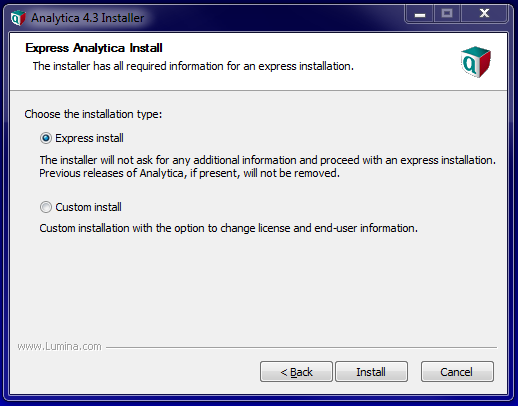Start installation with the Install button

pos(371,372)
